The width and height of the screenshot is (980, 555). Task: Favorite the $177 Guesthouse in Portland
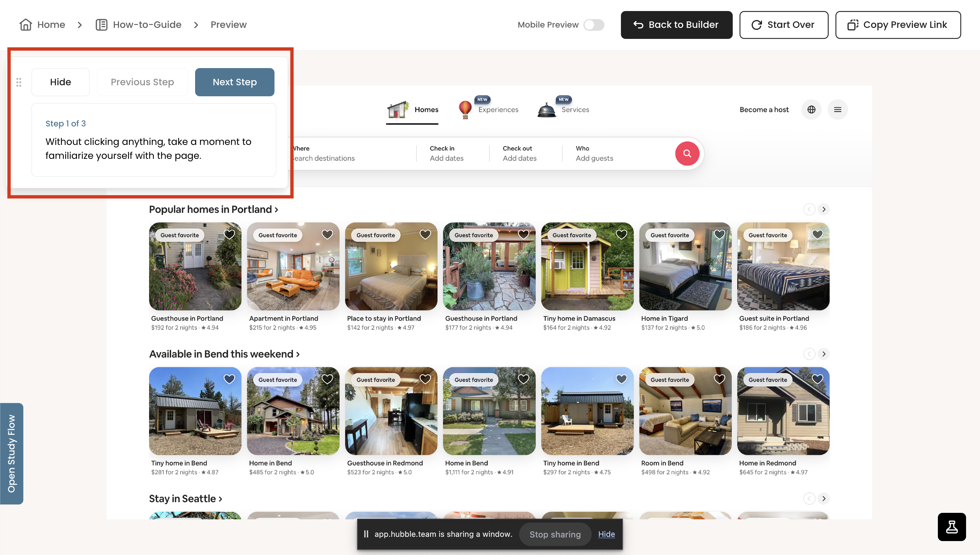click(x=523, y=234)
